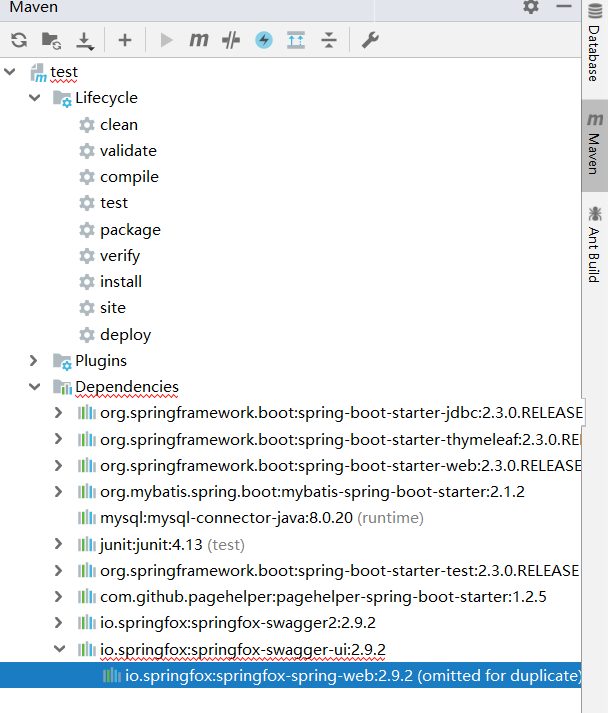Click library icon of junit dependency
Image resolution: width=608 pixels, height=713 pixels.
(86, 544)
